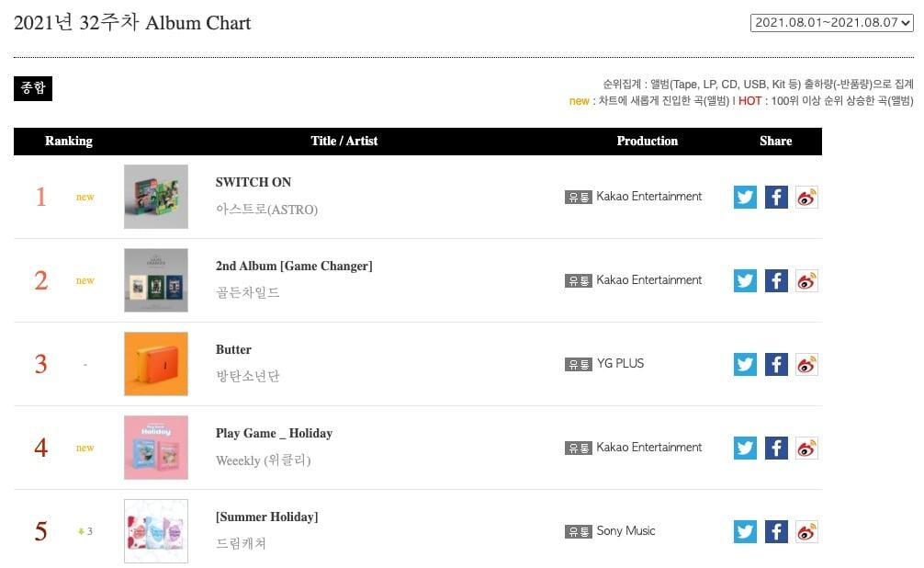This screenshot has width=924, height=568.
Task: Click the Title / Artist column header
Action: pos(344,141)
